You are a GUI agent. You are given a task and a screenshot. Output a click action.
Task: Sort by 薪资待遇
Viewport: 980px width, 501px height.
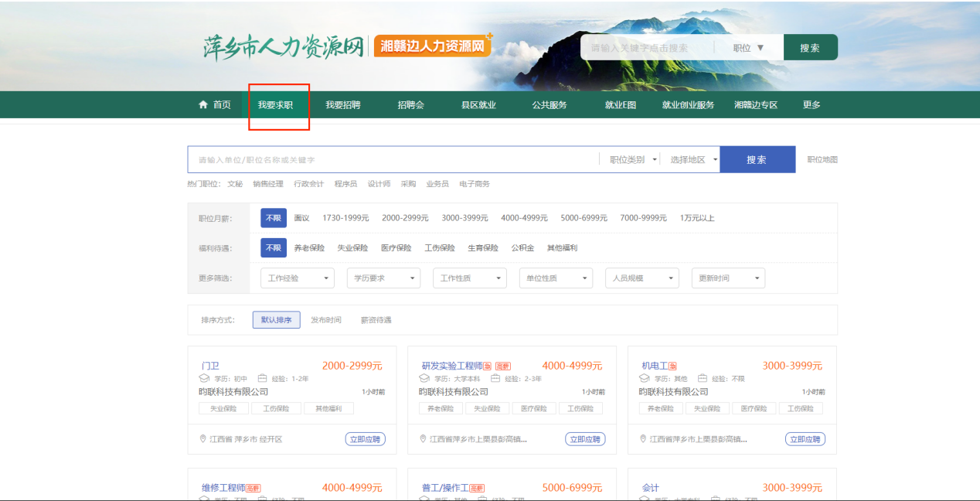[x=376, y=320]
